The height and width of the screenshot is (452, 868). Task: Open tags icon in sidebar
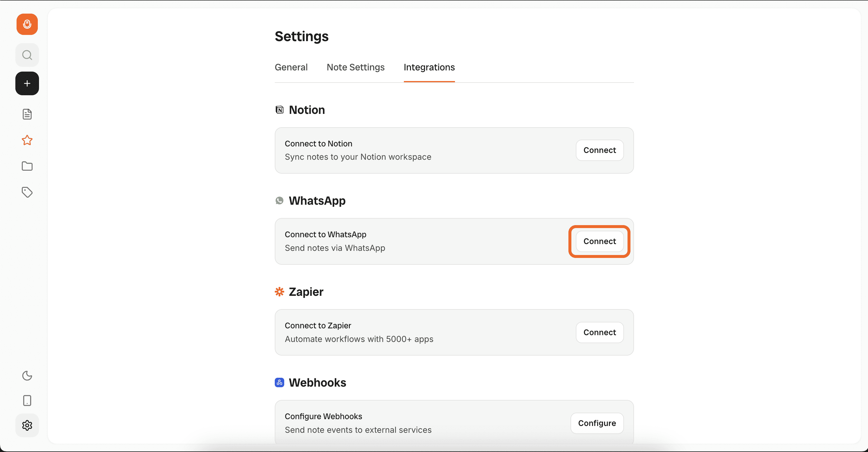click(x=27, y=192)
